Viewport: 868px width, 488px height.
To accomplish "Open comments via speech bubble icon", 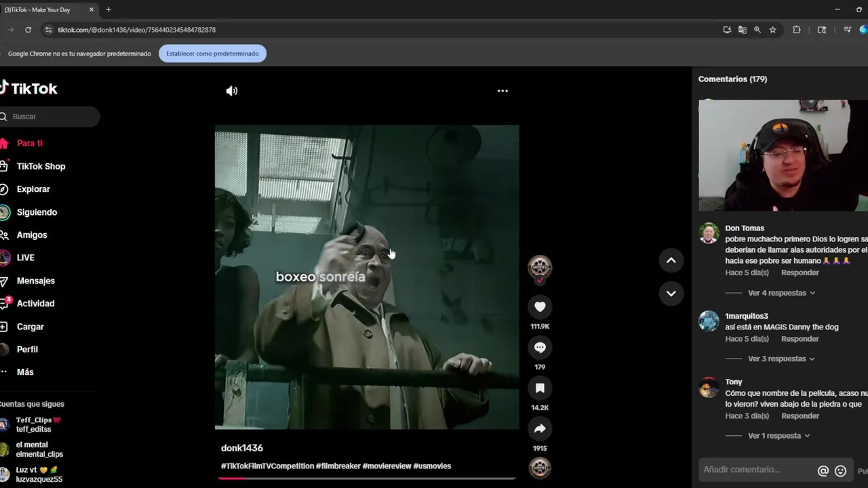I will pos(540,348).
